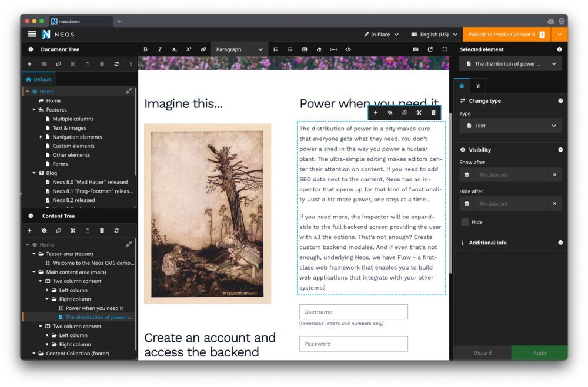
Task: Activate fullscreen editing mode icon
Action: point(445,49)
